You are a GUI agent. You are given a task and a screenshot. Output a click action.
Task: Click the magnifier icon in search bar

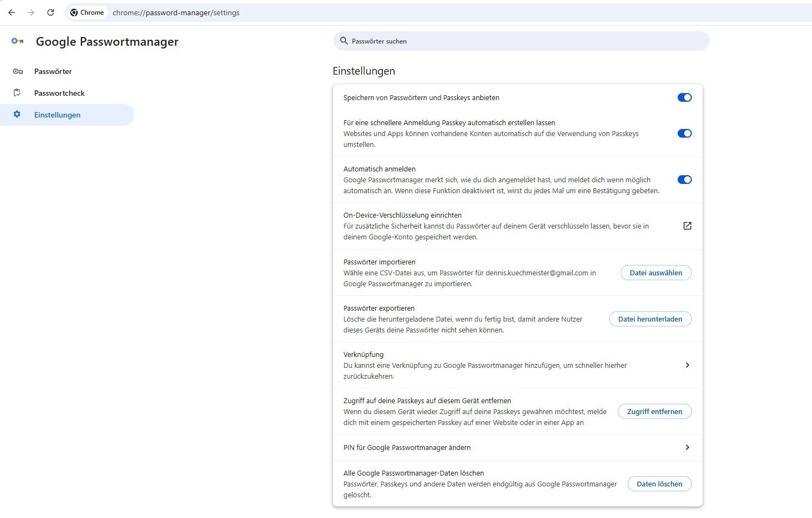pyautogui.click(x=344, y=41)
